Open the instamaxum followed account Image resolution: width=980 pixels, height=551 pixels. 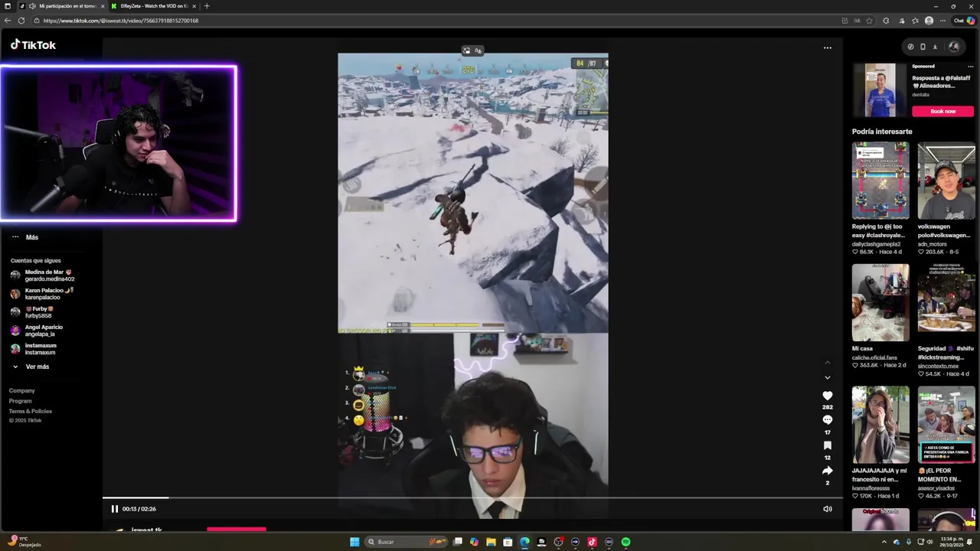pyautogui.click(x=33, y=349)
